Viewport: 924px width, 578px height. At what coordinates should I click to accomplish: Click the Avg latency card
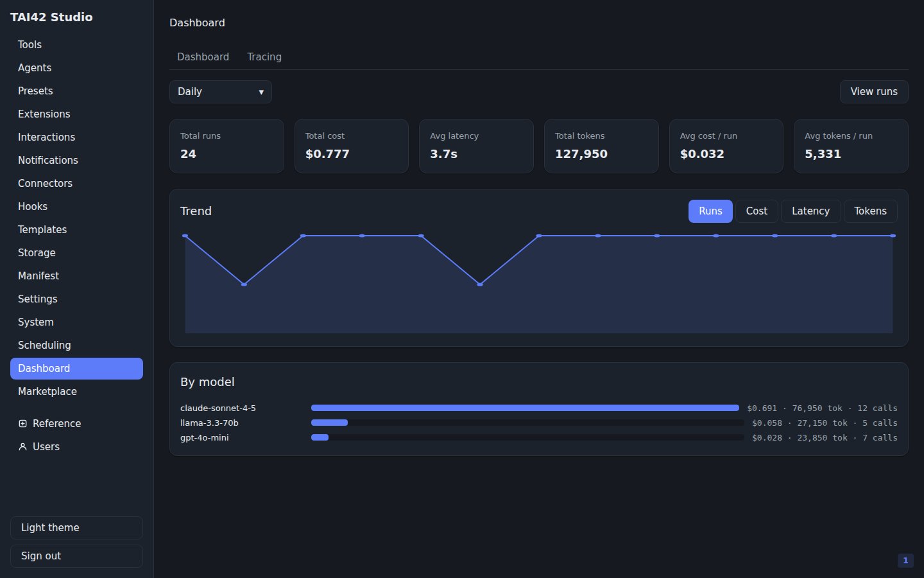[476, 146]
